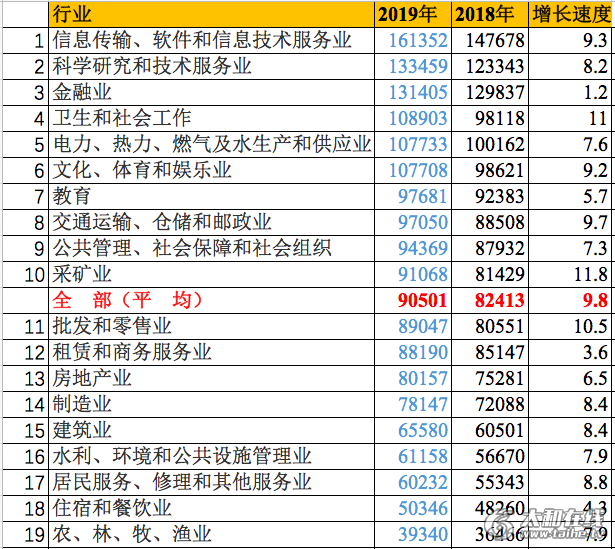The image size is (615, 549).
Task: Select the 建筑业 cell
Action: [211, 431]
